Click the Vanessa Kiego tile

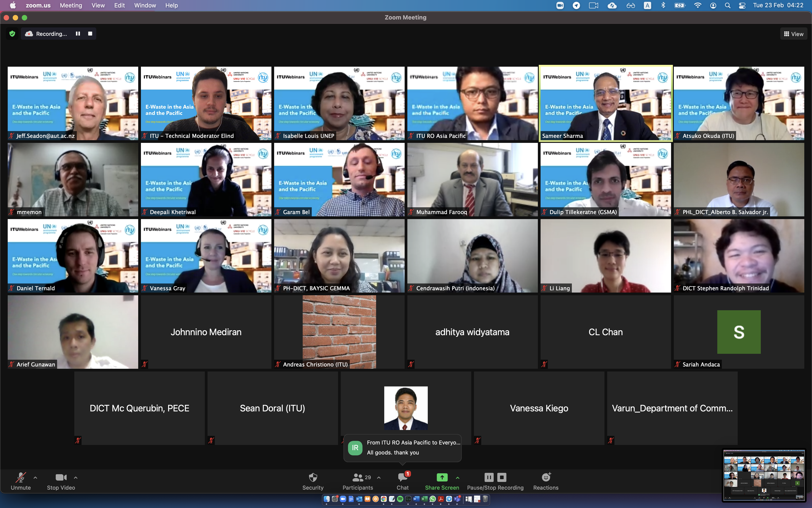point(539,408)
